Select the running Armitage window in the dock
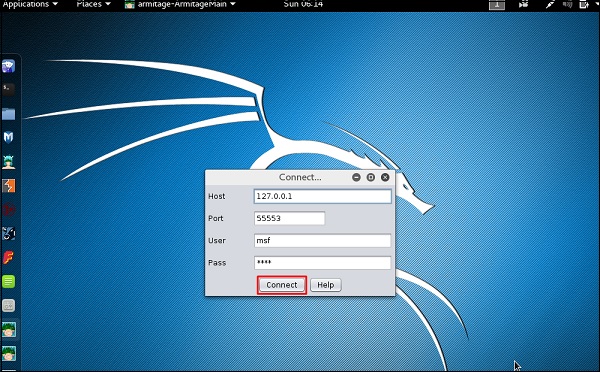 tap(8, 330)
